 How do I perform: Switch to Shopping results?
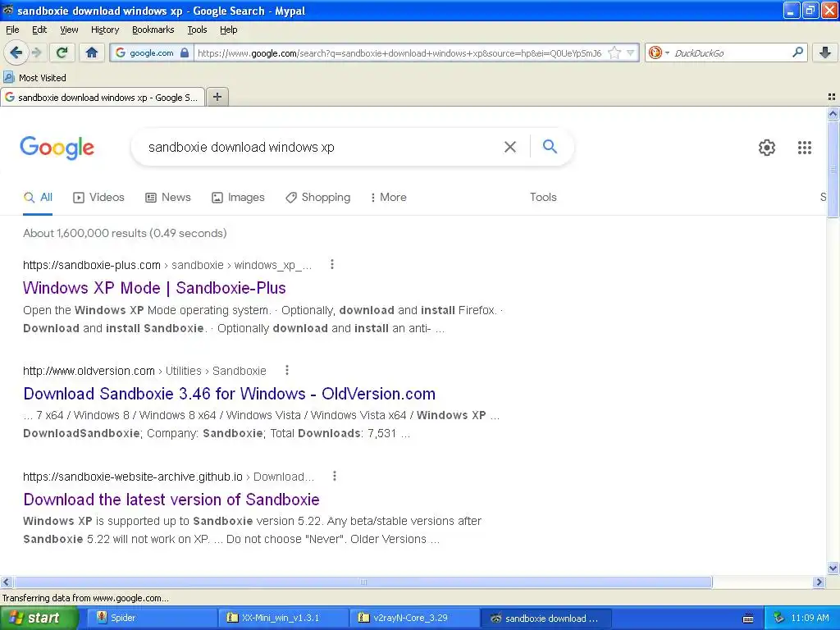[x=317, y=197]
